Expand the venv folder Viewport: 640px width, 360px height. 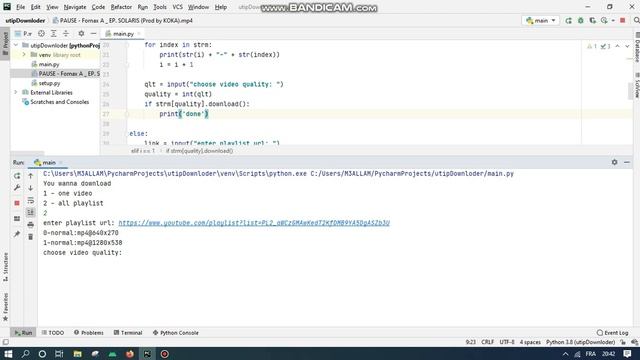click(24, 55)
